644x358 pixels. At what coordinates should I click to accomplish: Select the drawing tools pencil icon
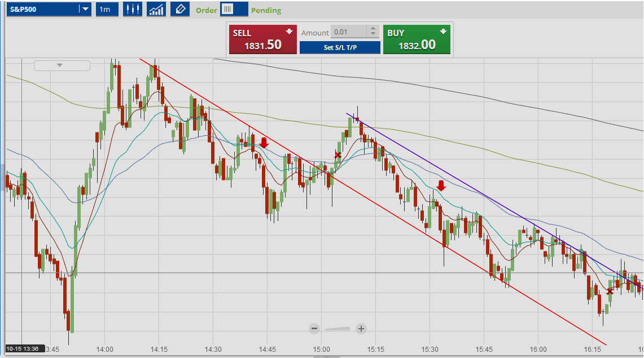pyautogui.click(x=180, y=9)
